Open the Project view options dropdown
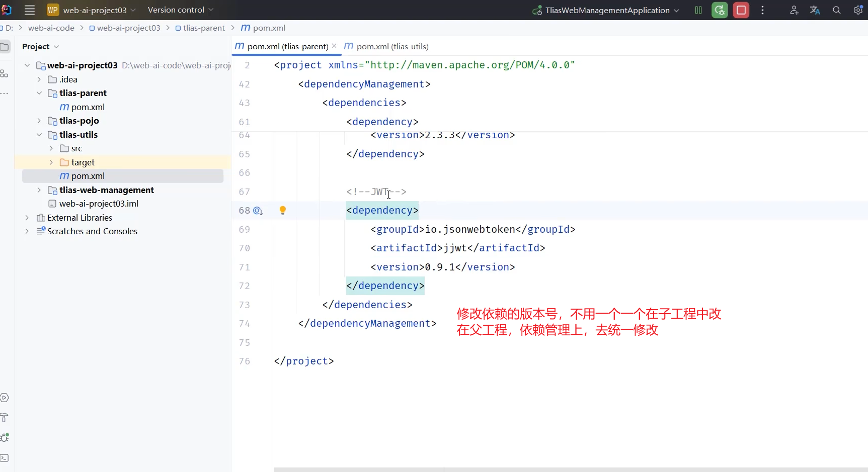The width and height of the screenshot is (868, 472). point(56,47)
